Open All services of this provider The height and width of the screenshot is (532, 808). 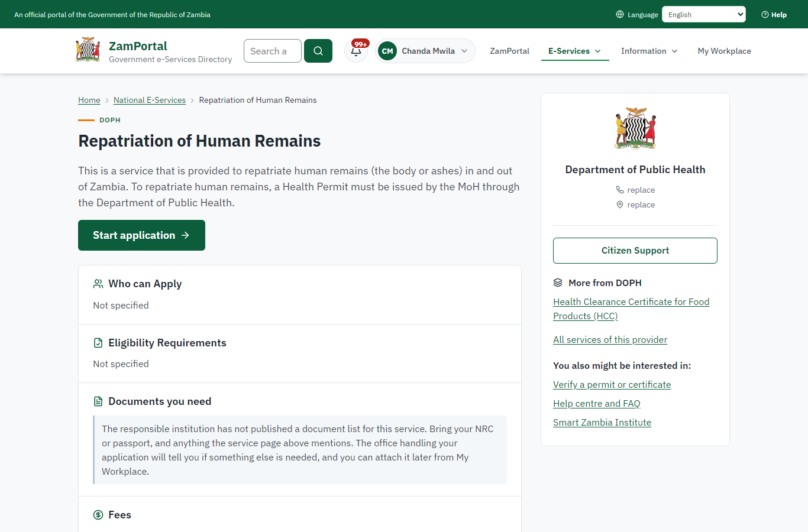pos(610,339)
